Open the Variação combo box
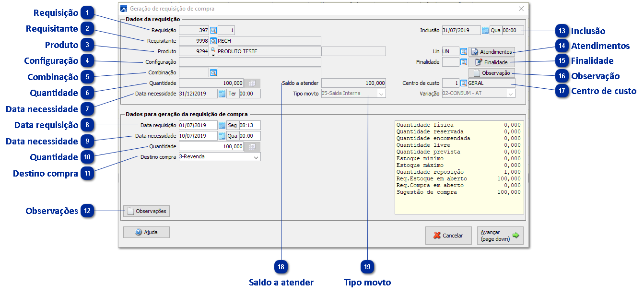The width and height of the screenshot is (644, 296). pos(511,94)
